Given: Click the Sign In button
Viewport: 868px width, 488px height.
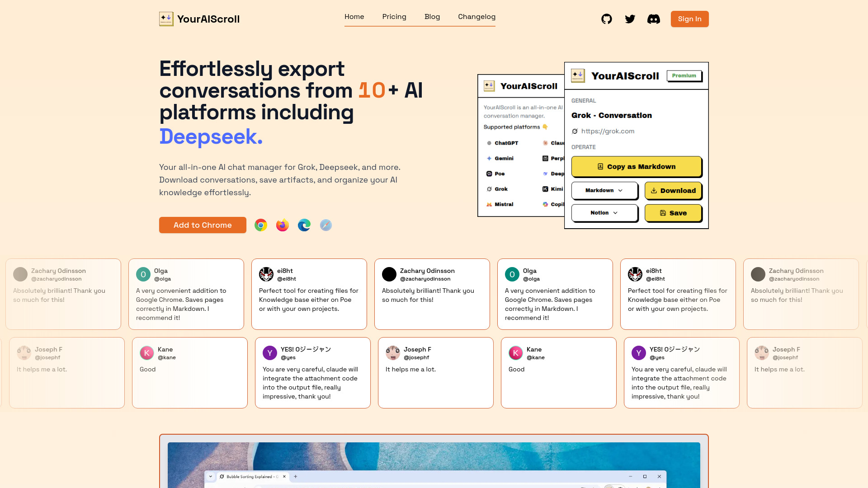Looking at the screenshot, I should [689, 19].
